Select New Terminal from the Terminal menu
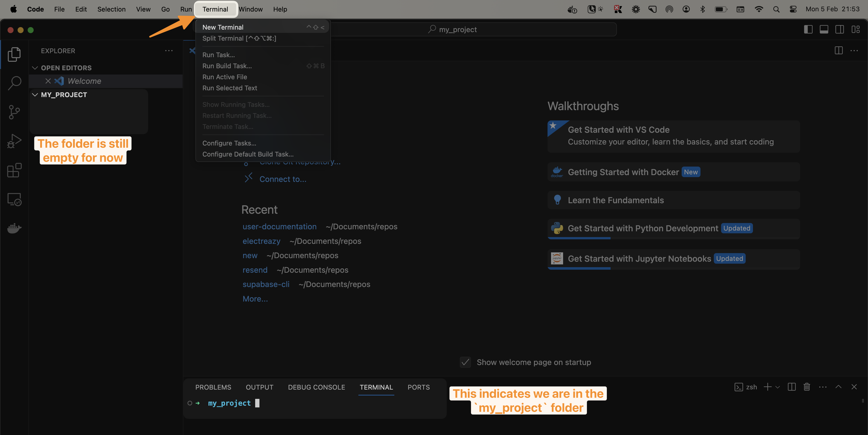This screenshot has width=868, height=435. [223, 27]
